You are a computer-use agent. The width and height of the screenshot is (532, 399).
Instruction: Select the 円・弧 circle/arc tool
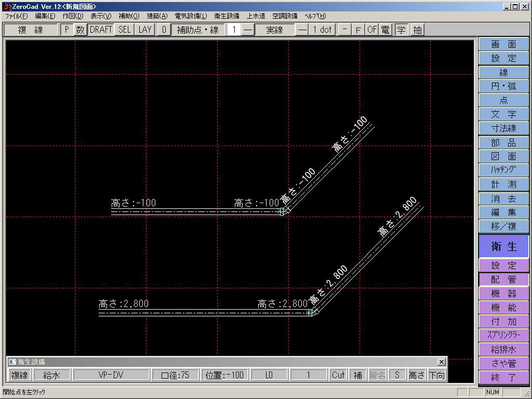(x=503, y=87)
